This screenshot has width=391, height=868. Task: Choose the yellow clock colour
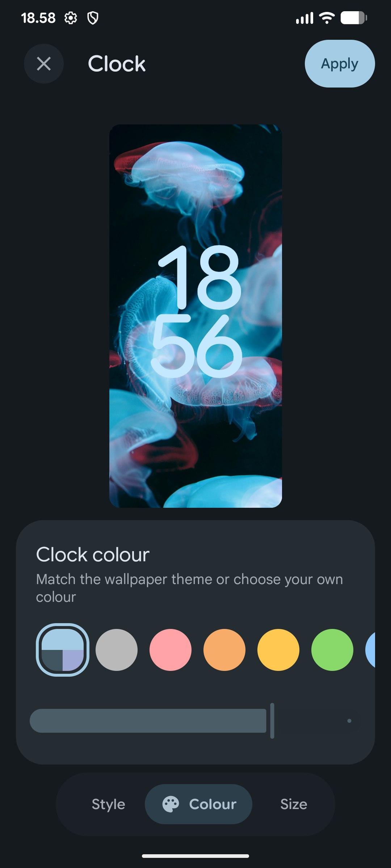(278, 650)
